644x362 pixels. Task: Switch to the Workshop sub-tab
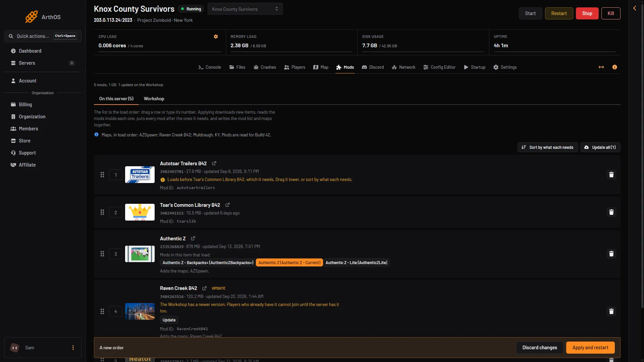pos(154,99)
